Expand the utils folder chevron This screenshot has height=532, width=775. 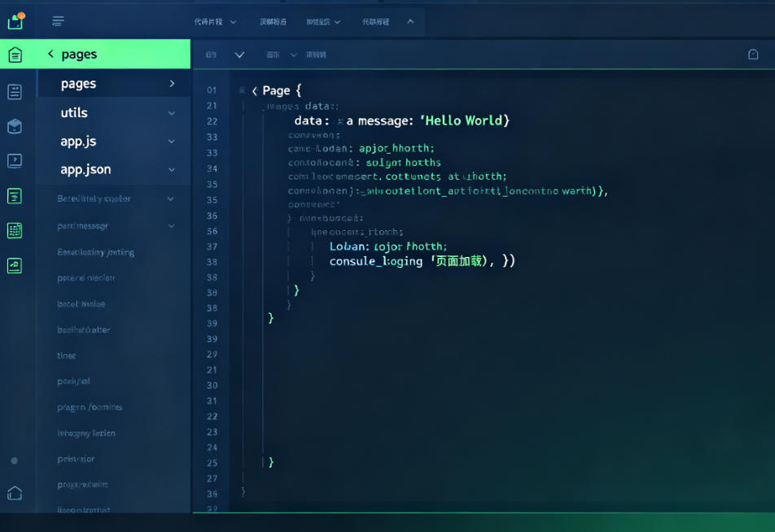172,113
